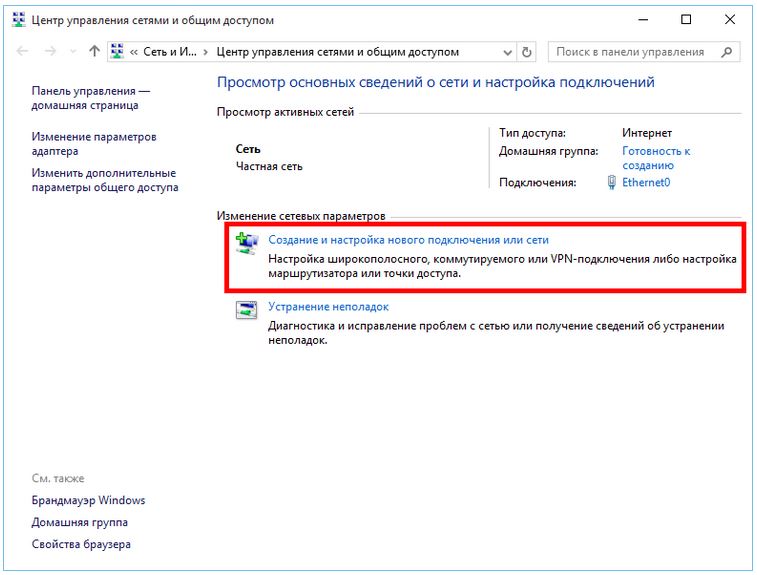Click the new connection setup icon
Image resolution: width=757 pixels, height=575 pixels.
245,243
